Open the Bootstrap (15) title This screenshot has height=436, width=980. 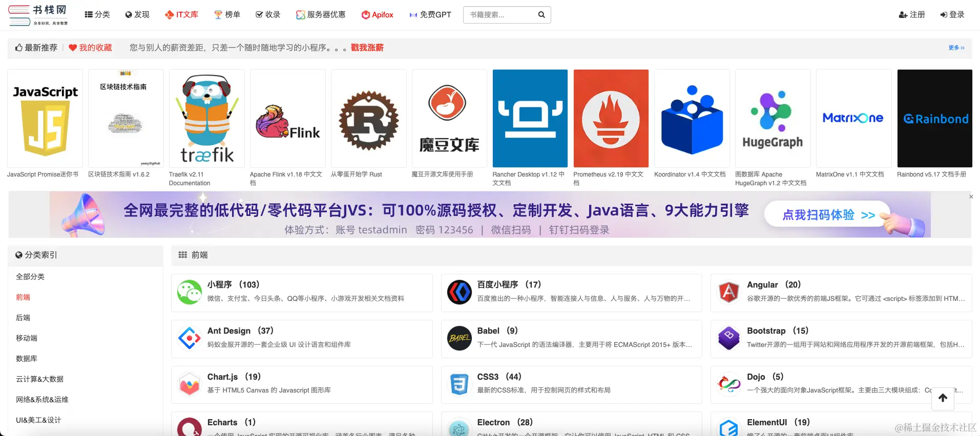click(x=778, y=331)
